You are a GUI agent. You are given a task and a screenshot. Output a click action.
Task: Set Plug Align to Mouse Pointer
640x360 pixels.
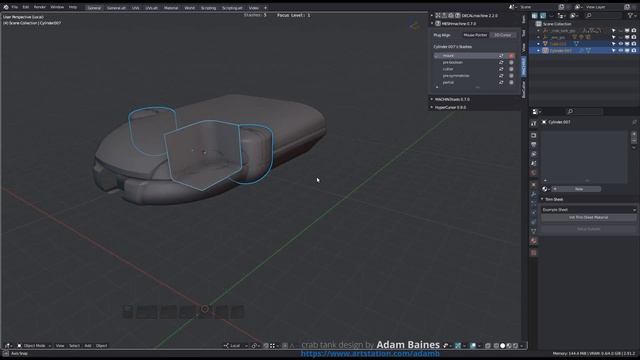click(x=475, y=35)
